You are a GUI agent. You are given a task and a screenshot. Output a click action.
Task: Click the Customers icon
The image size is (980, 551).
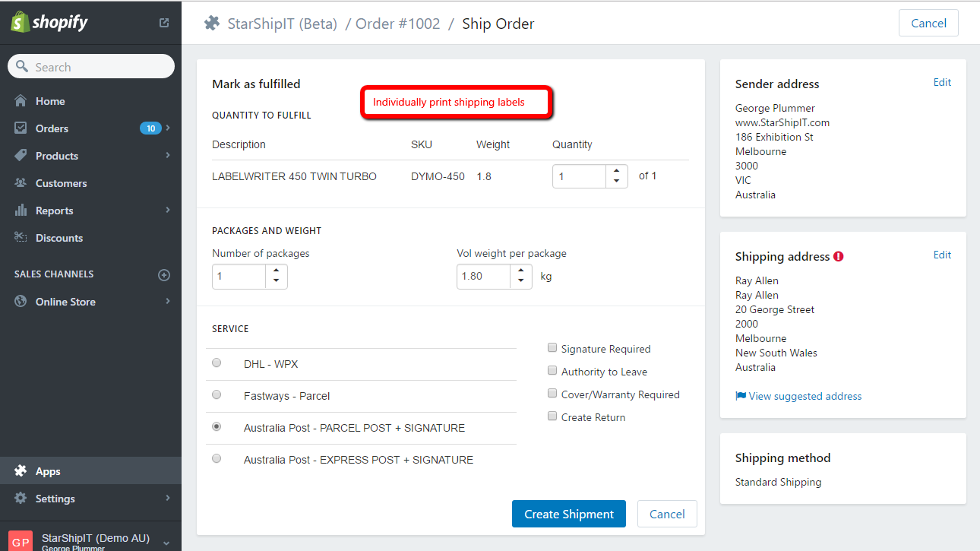[19, 182]
